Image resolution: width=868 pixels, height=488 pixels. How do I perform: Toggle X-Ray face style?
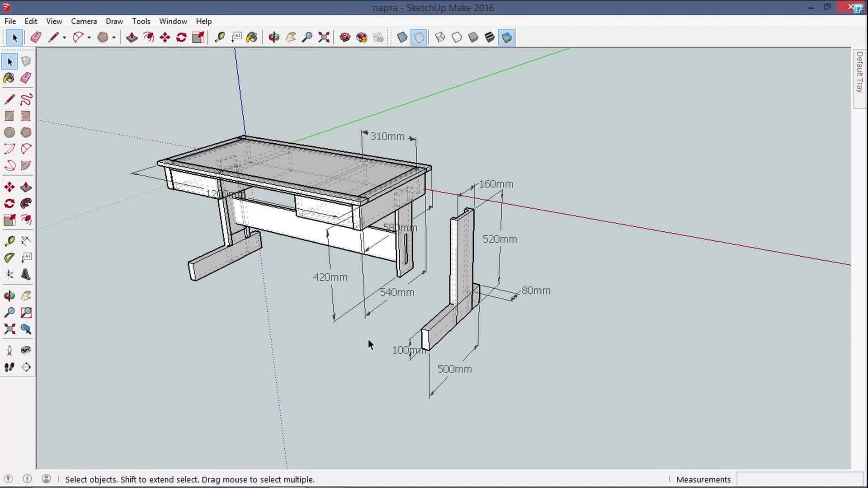(402, 38)
